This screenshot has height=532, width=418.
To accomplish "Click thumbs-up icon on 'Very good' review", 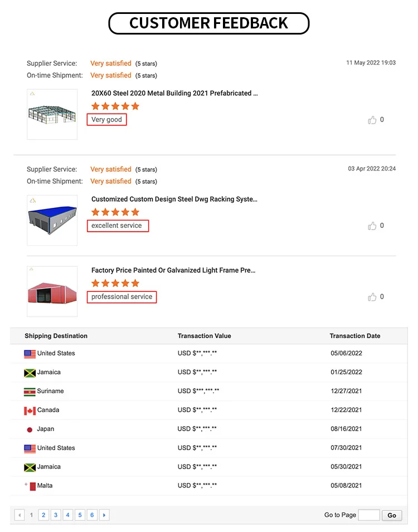I will [x=372, y=120].
